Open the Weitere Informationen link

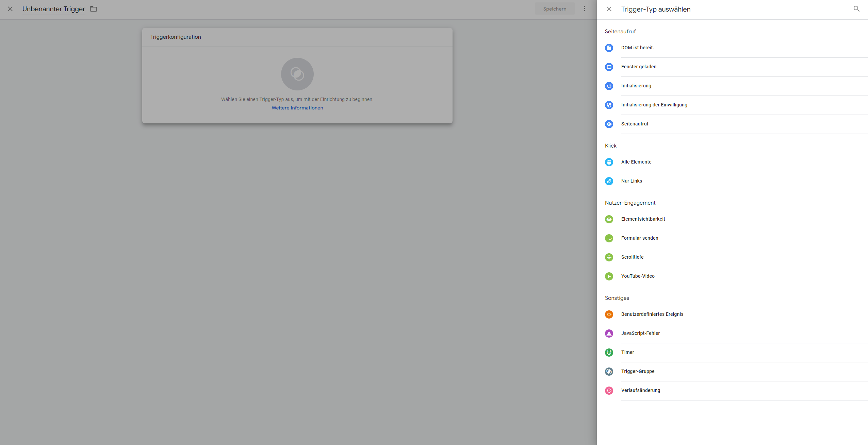click(297, 108)
